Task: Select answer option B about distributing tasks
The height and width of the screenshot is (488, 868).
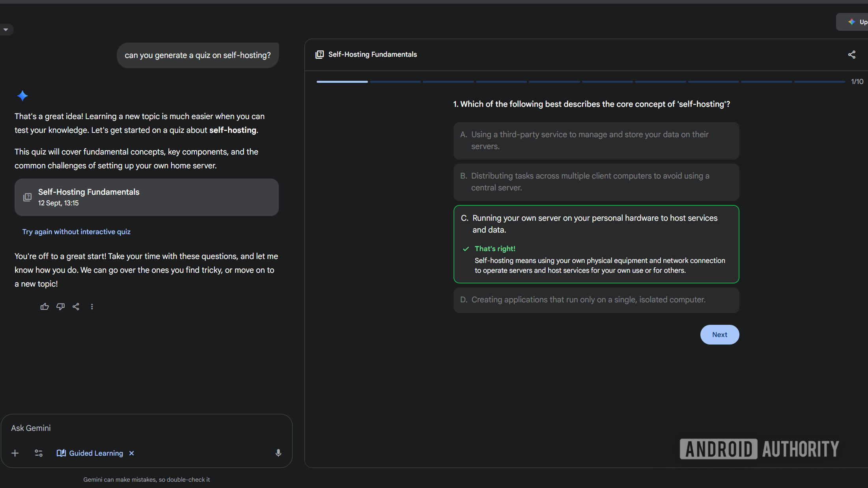Action: pos(596,182)
